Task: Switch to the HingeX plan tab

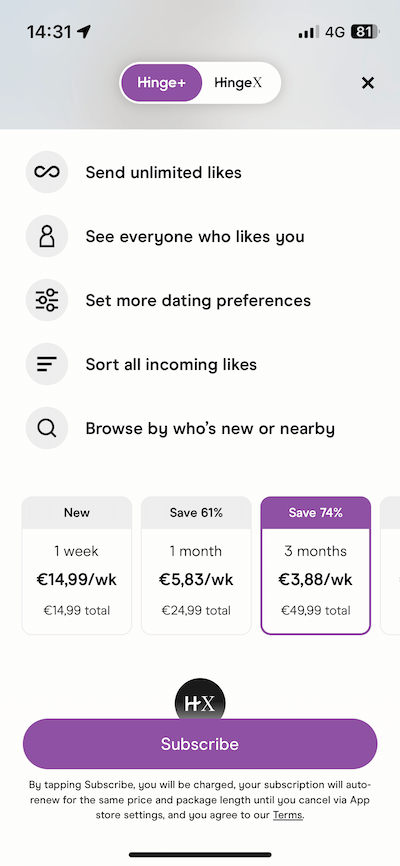Action: tap(238, 83)
